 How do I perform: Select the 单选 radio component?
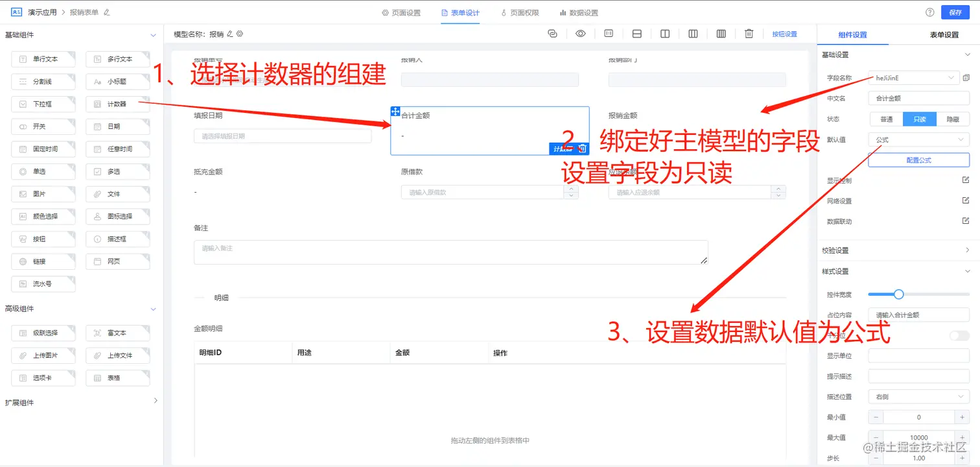click(43, 172)
